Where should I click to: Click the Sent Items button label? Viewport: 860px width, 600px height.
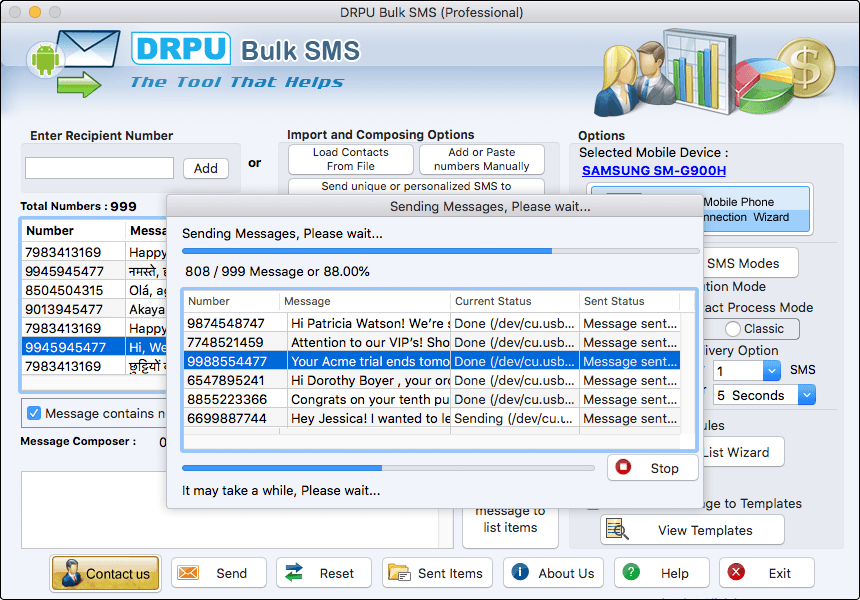pyautogui.click(x=450, y=573)
